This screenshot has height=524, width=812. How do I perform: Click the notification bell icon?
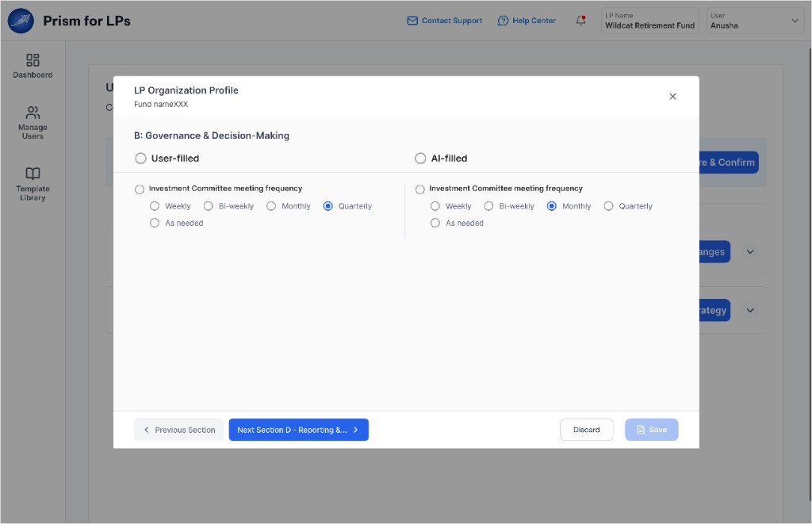580,21
